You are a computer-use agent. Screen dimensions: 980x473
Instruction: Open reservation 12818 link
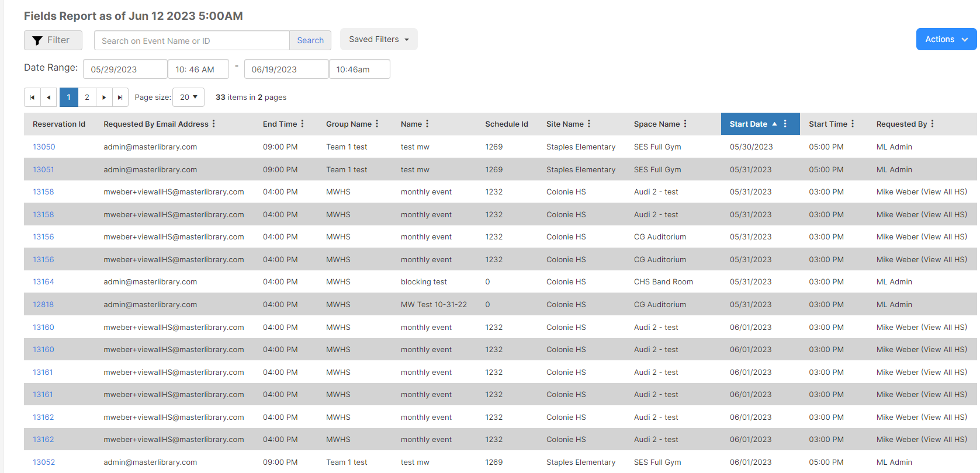click(43, 305)
